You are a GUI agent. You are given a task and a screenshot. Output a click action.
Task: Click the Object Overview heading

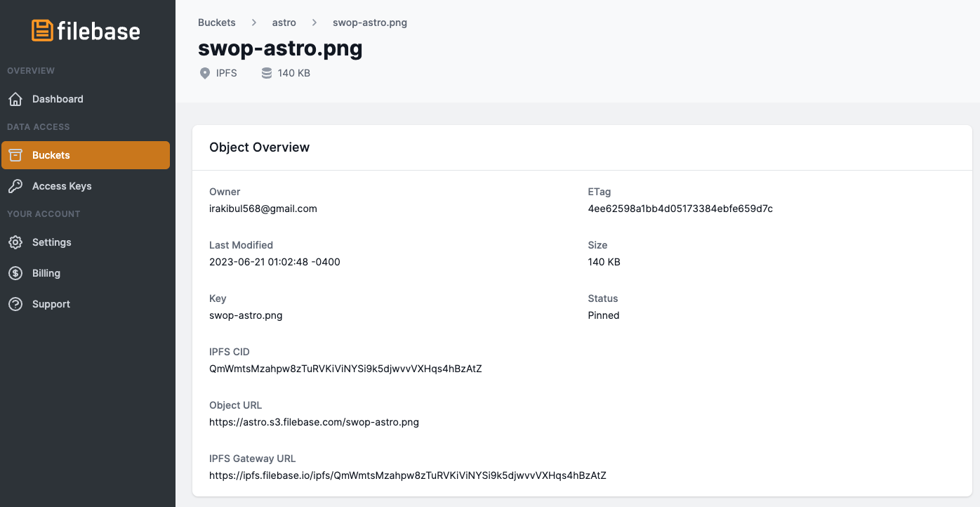coord(260,147)
